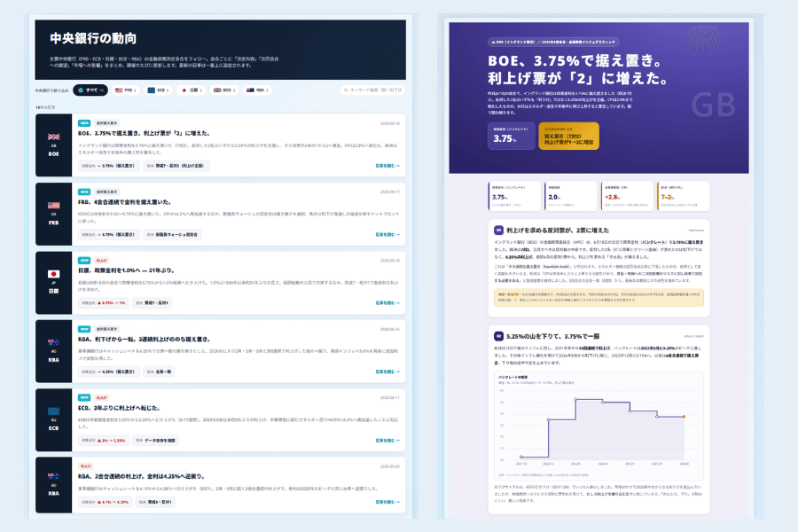This screenshot has height=532, width=798.
Task: Click the 金利据え置き tag on the FRB article
Action: coord(106,192)
